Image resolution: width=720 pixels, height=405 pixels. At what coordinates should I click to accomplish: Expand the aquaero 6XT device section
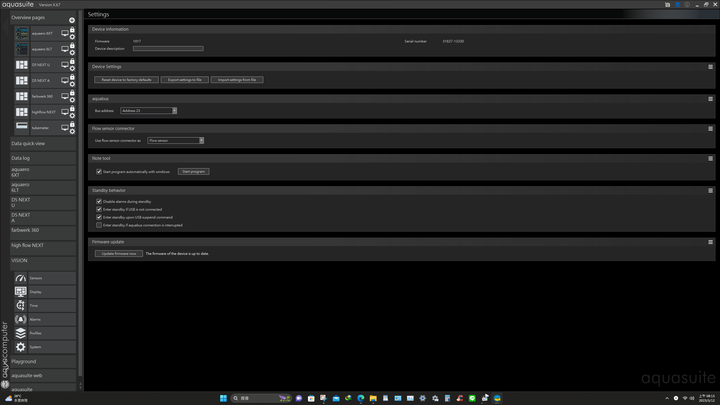[x=43, y=172]
